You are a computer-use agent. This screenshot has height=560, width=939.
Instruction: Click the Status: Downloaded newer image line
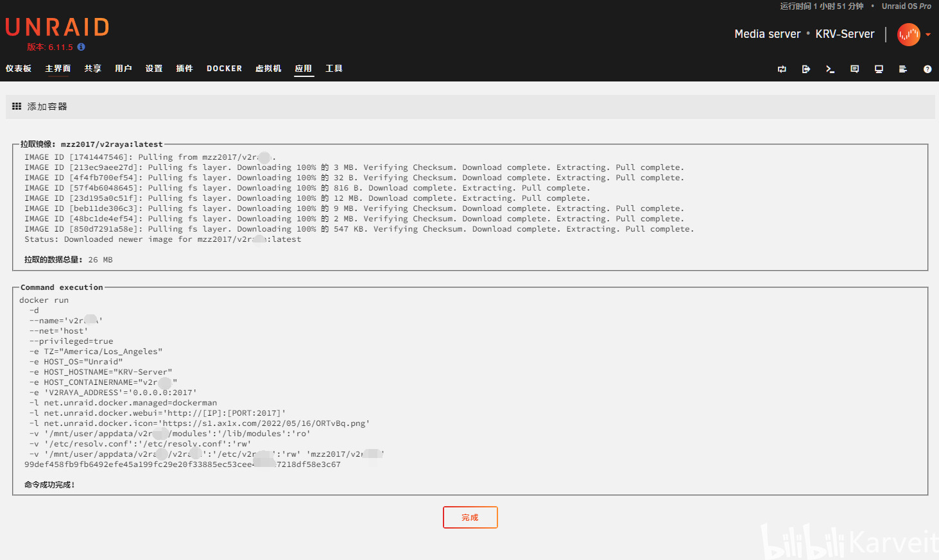[x=163, y=239]
